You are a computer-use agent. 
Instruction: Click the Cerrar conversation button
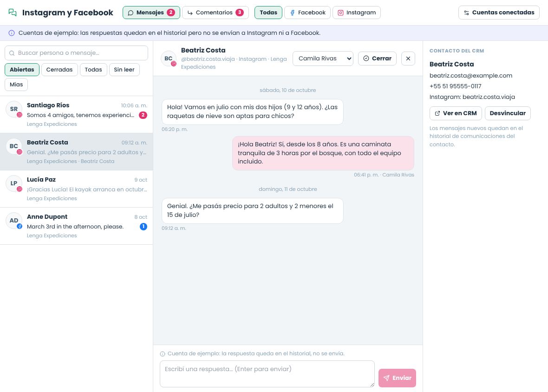tap(377, 59)
